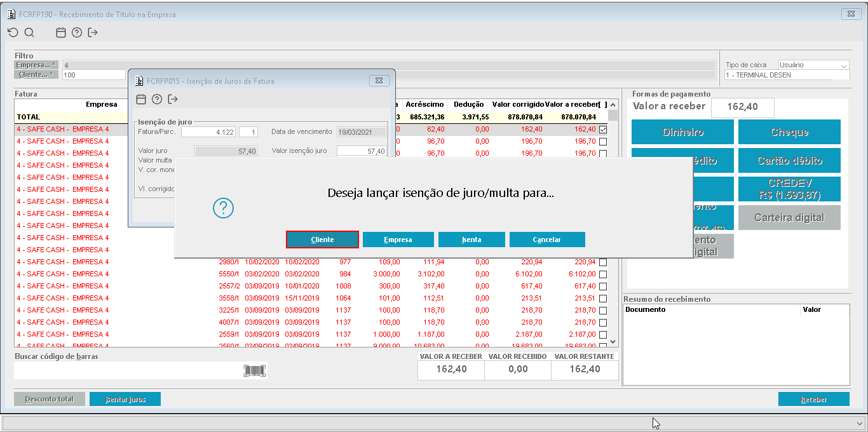Click the Empresa column header in Fatura table
This screenshot has height=432, width=868.
(x=102, y=104)
